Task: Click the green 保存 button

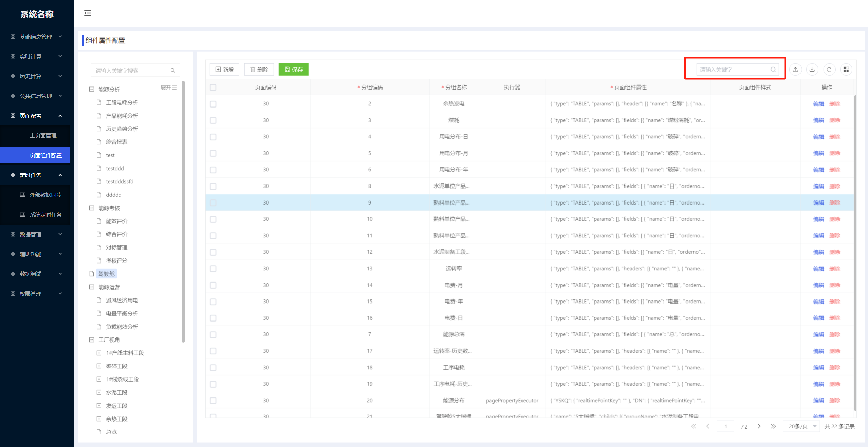Action: pos(294,70)
